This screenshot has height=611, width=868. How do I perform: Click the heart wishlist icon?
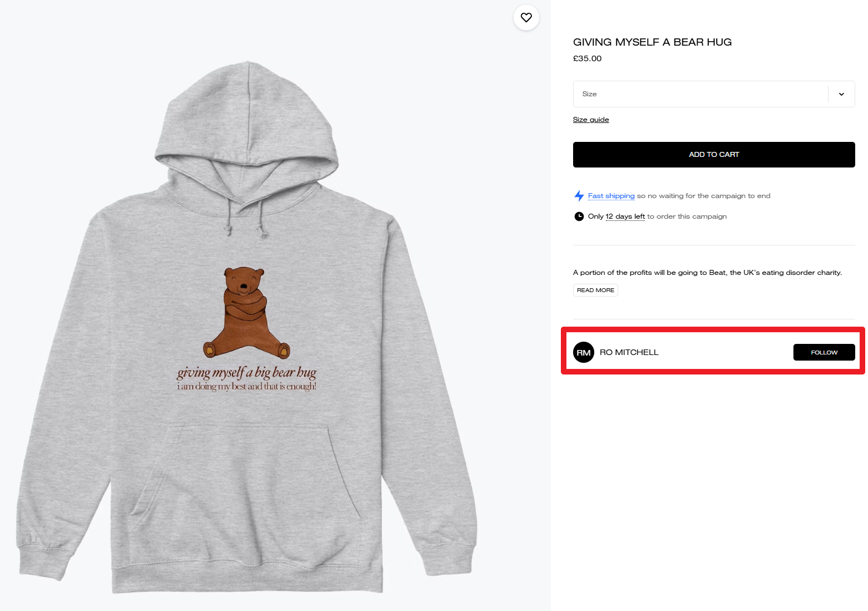(x=526, y=18)
